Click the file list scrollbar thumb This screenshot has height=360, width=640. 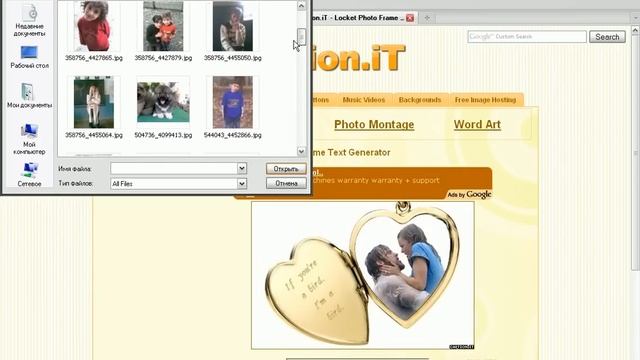tap(301, 37)
